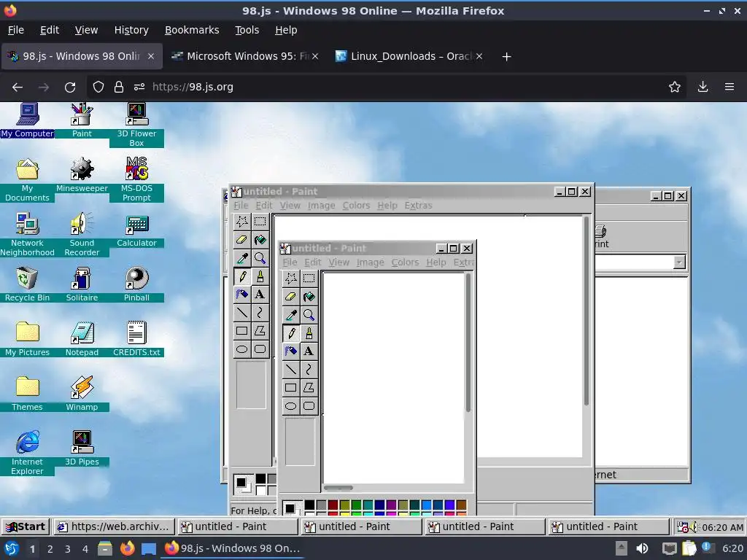Open Colors menu in front Paint window
The height and width of the screenshot is (560, 747).
pyautogui.click(x=405, y=262)
